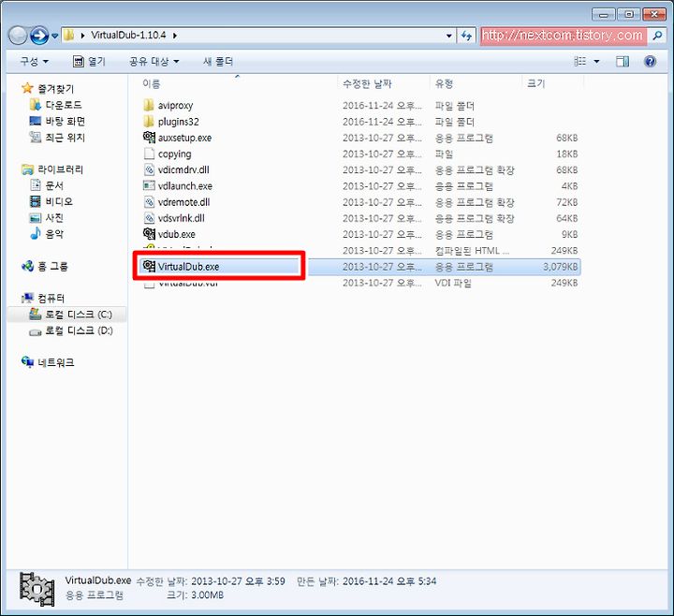Click the help question mark icon
Image resolution: width=674 pixels, height=616 pixels.
tap(650, 62)
